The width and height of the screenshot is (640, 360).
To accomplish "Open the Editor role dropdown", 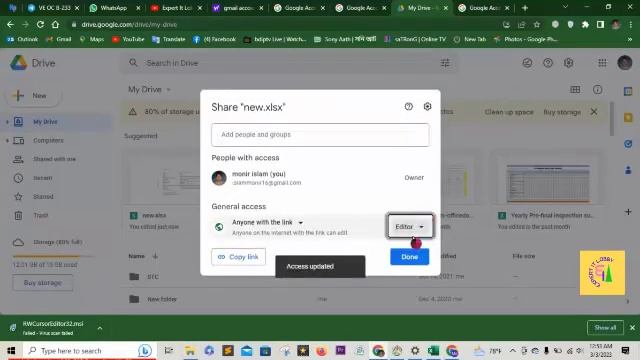I will [410, 226].
